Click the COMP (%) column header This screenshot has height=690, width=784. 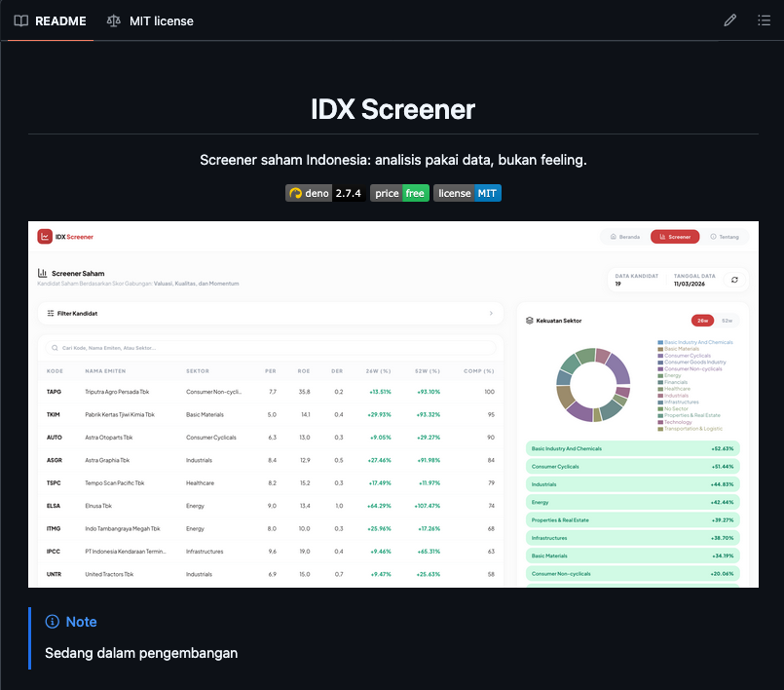(x=478, y=371)
